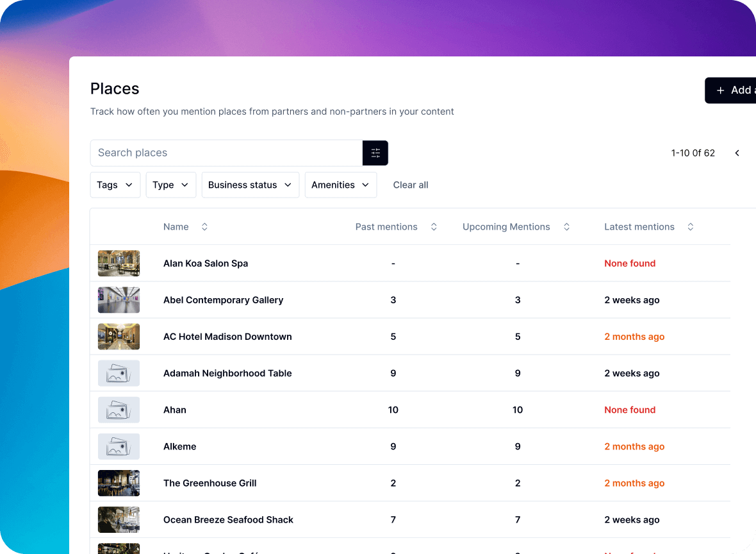Sort by Upcoming Mentions column arrows
This screenshot has width=756, height=554.
[566, 227]
